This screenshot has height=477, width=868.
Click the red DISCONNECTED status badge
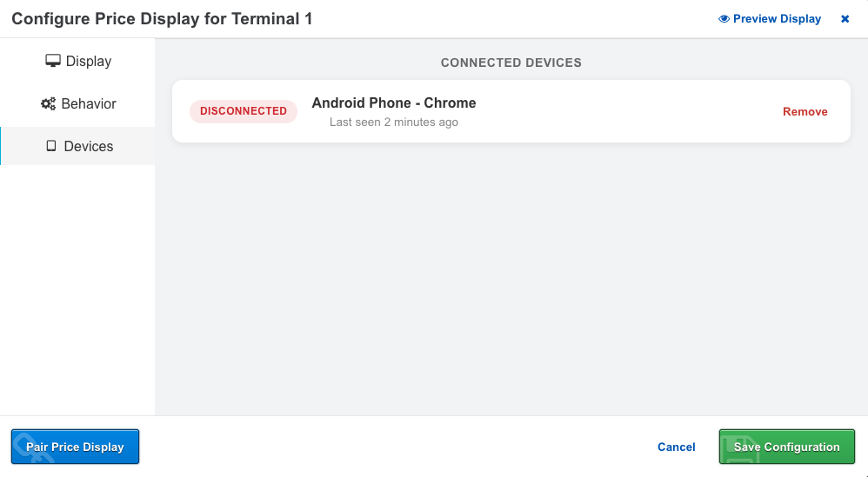[244, 111]
